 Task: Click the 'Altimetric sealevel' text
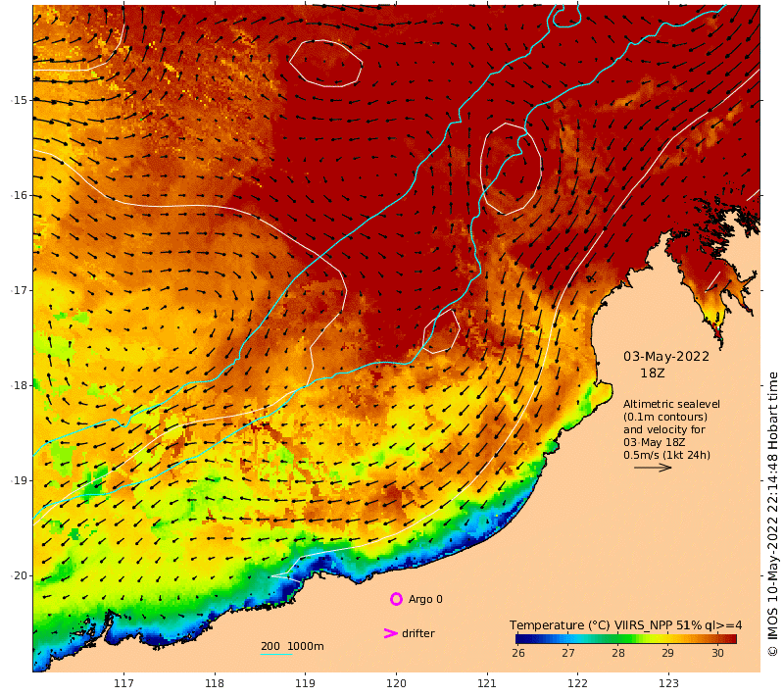[x=671, y=404]
